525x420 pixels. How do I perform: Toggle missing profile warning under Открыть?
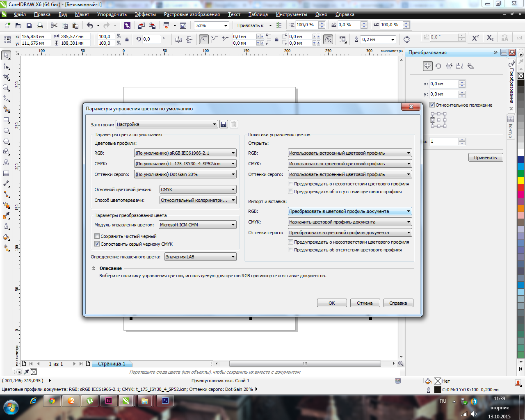(290, 192)
